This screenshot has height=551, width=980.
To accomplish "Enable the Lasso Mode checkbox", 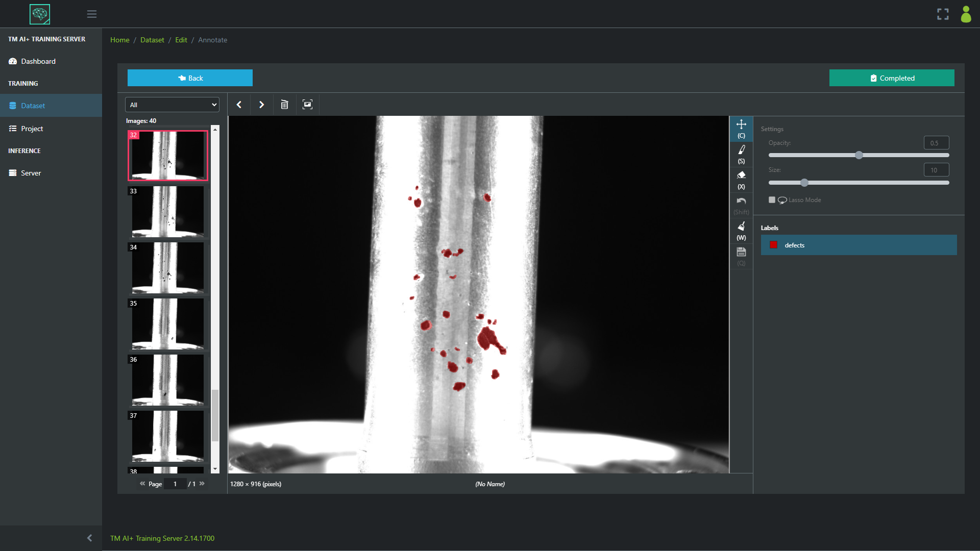I will (x=772, y=200).
